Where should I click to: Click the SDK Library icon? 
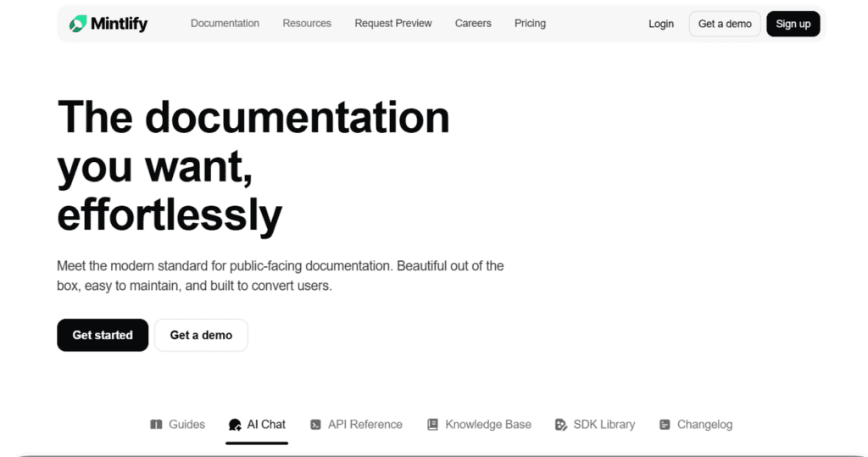560,425
